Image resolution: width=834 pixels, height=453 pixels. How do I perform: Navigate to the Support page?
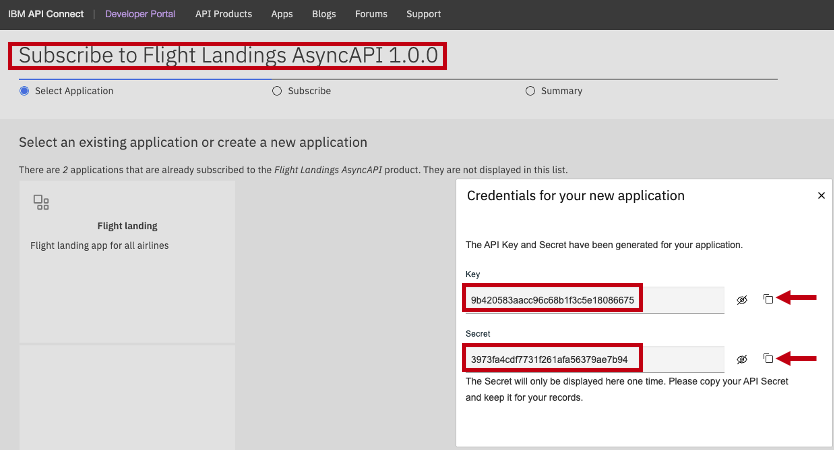click(423, 14)
